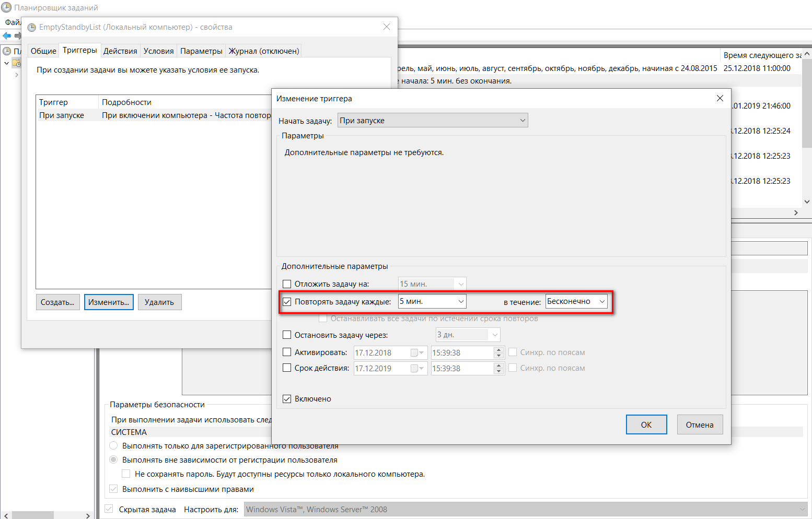Image resolution: width=812 pixels, height=519 pixels.
Task: Select the При запуске trigger row
Action: tap(155, 115)
